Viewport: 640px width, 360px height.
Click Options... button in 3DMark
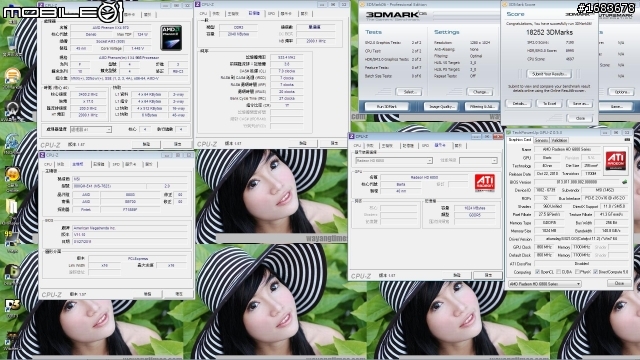click(x=621, y=92)
